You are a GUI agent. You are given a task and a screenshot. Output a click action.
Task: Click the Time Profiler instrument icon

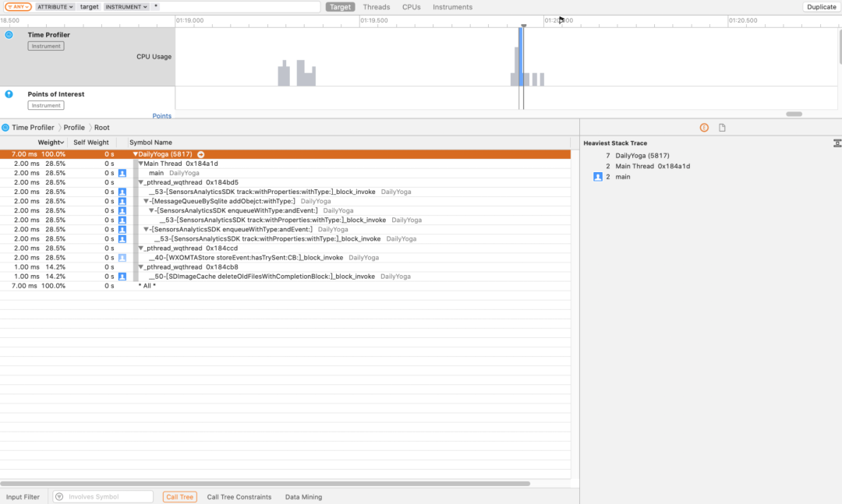(x=9, y=35)
